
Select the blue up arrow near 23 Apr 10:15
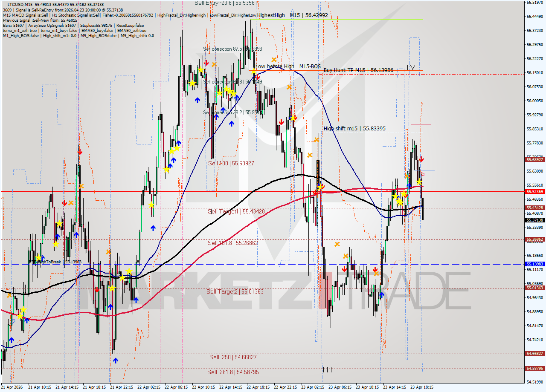point(381,295)
